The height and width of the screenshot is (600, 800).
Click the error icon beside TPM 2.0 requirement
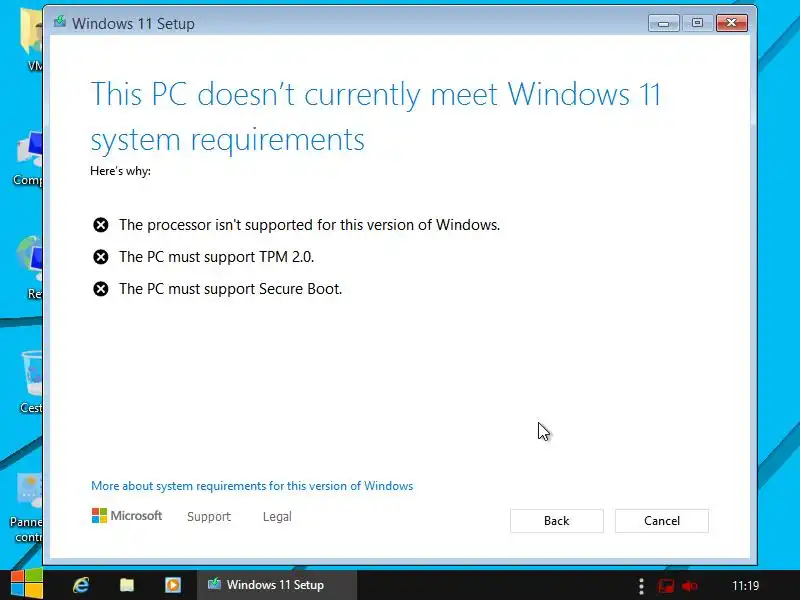coord(101,257)
